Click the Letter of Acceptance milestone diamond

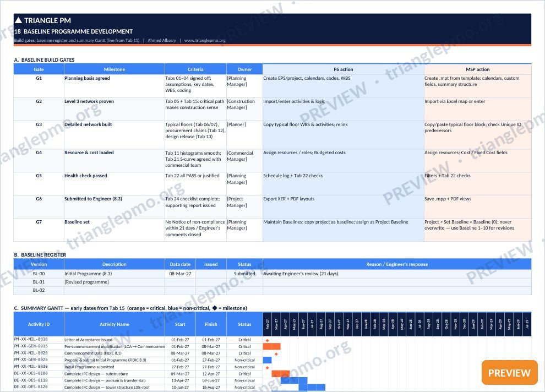click(x=268, y=340)
